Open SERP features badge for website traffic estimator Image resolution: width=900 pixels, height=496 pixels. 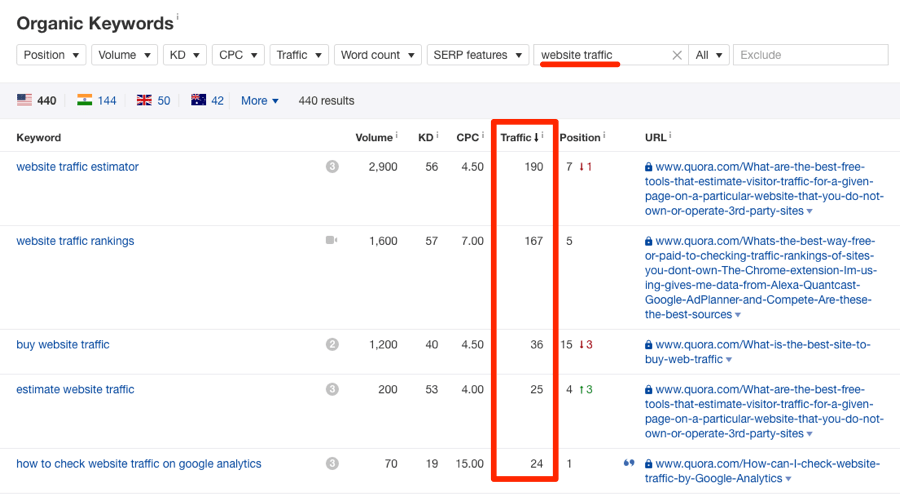(332, 166)
